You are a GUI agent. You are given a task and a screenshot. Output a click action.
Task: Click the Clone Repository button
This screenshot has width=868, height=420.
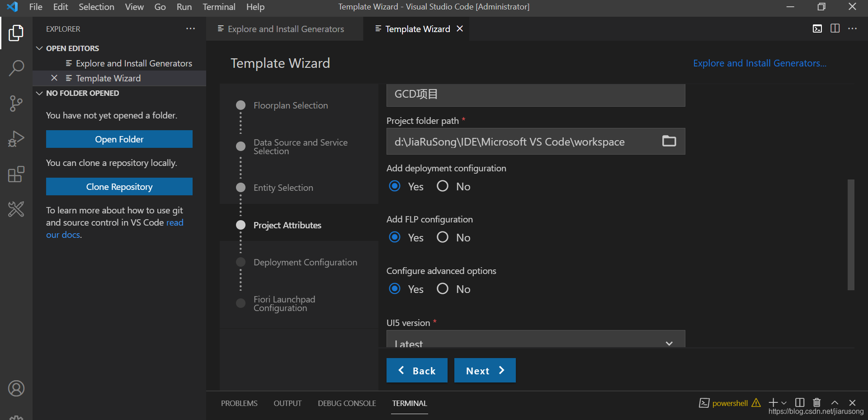click(x=119, y=187)
